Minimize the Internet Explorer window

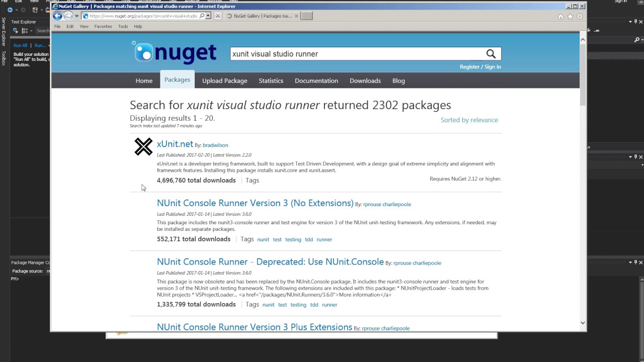pos(569,7)
